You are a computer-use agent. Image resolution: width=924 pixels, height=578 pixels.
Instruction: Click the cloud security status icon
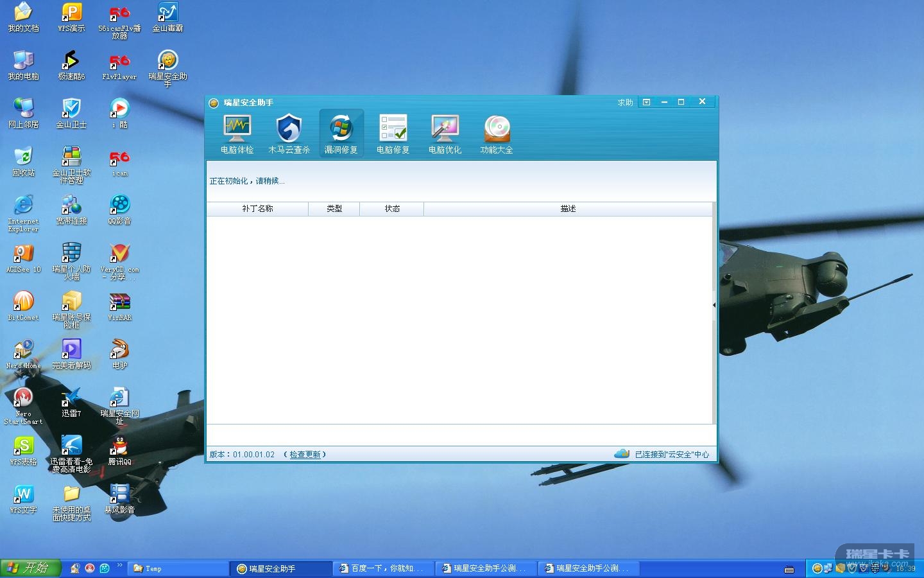[x=621, y=454]
